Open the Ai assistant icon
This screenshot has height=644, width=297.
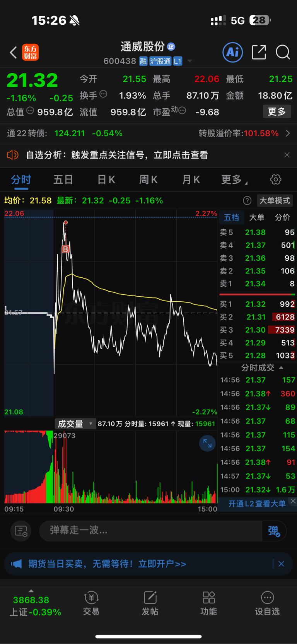tap(233, 52)
